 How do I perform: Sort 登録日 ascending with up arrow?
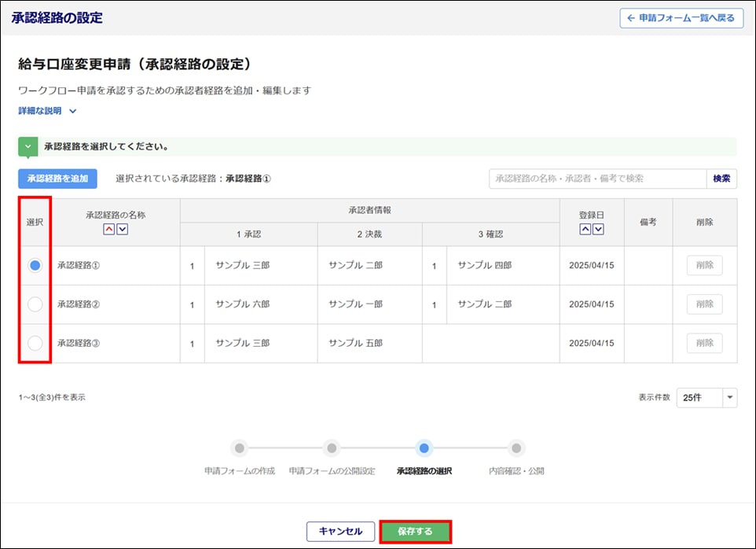pos(585,229)
